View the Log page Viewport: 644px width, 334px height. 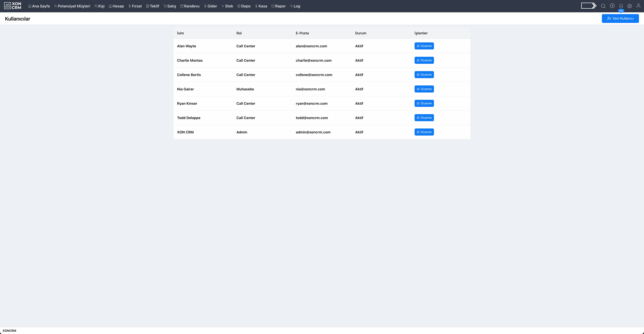click(295, 6)
